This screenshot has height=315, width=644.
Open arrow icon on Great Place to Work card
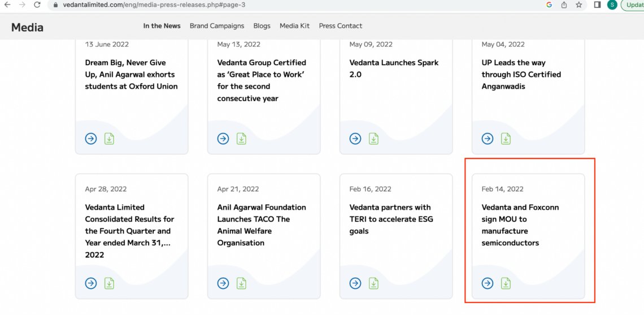223,139
